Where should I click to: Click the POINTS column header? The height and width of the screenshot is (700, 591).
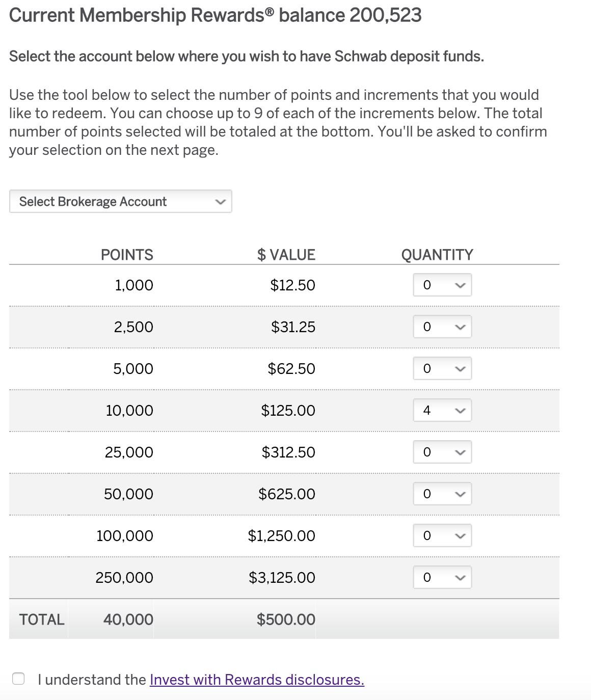pyautogui.click(x=127, y=254)
